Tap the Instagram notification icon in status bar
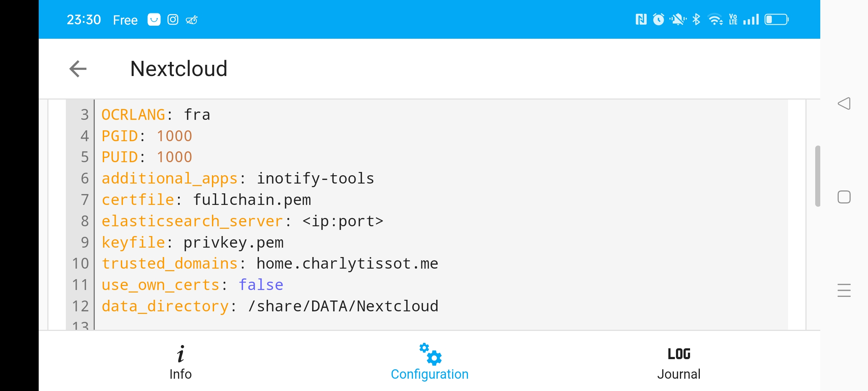 tap(173, 20)
